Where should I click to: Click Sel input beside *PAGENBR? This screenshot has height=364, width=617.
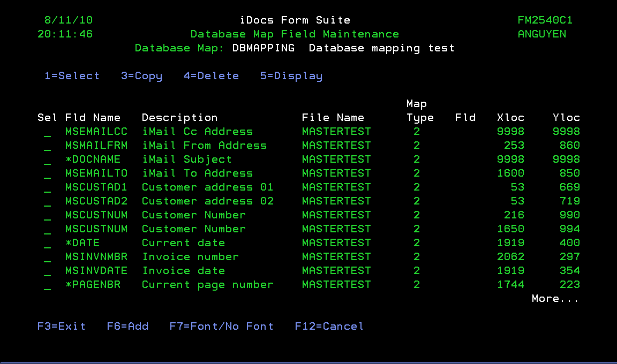point(48,285)
